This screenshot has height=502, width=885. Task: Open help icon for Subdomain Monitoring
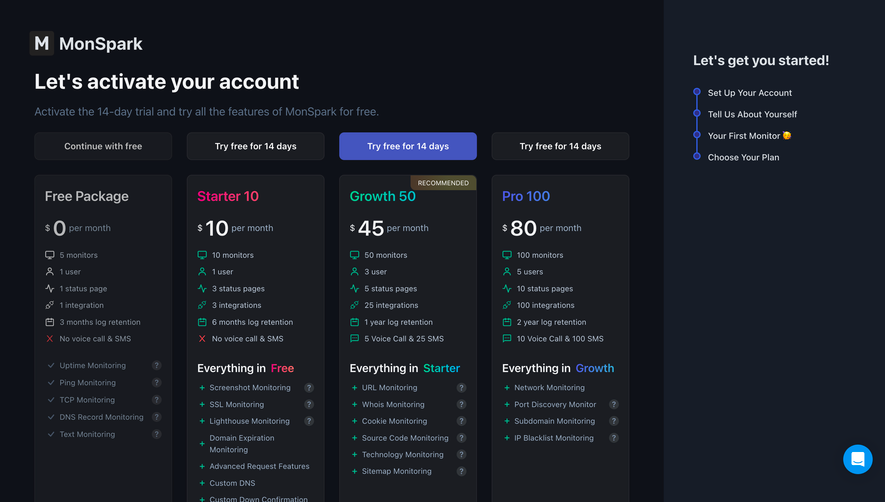pos(614,421)
